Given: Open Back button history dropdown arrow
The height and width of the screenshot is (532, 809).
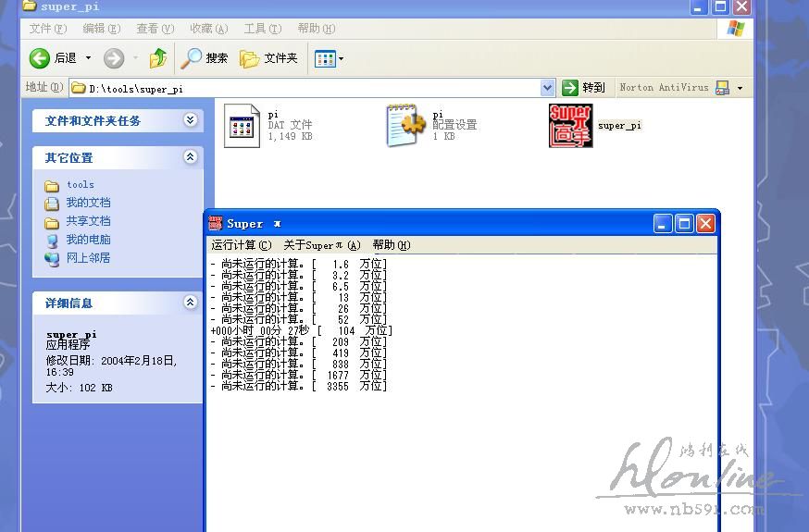Looking at the screenshot, I should [x=88, y=57].
